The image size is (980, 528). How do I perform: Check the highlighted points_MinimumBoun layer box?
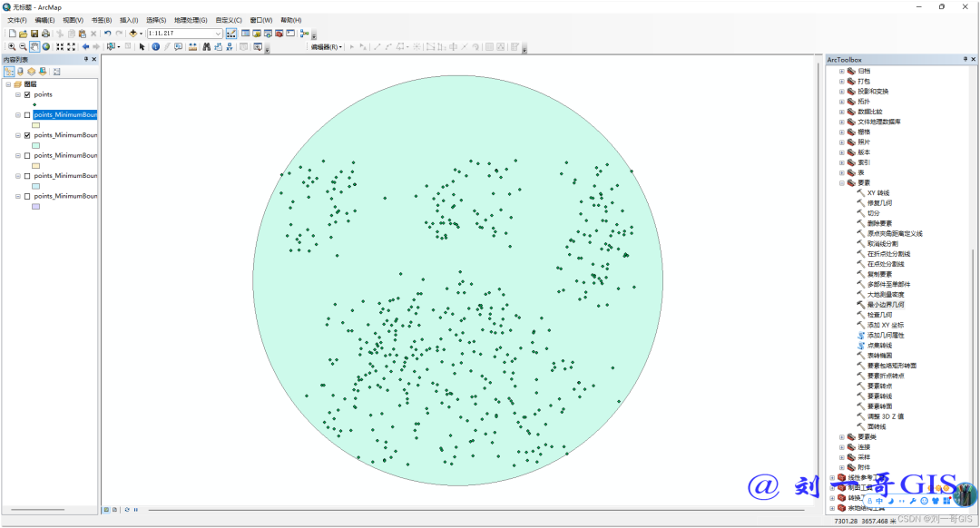coord(27,115)
